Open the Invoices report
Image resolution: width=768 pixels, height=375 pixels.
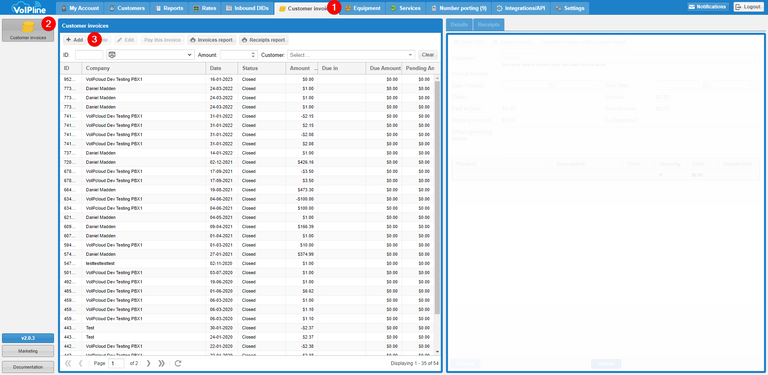211,40
